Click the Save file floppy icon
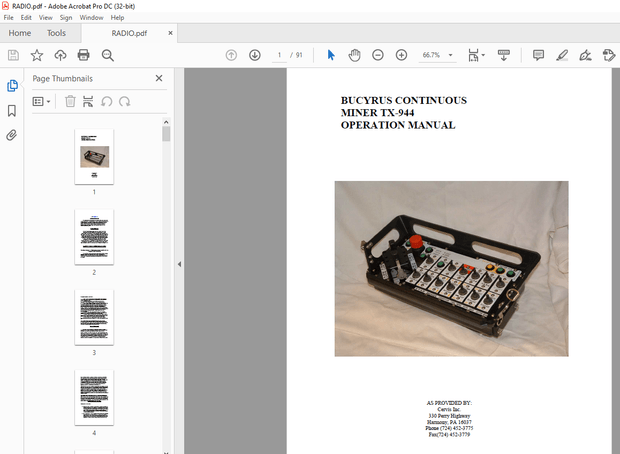620x454 pixels. pos(13,55)
